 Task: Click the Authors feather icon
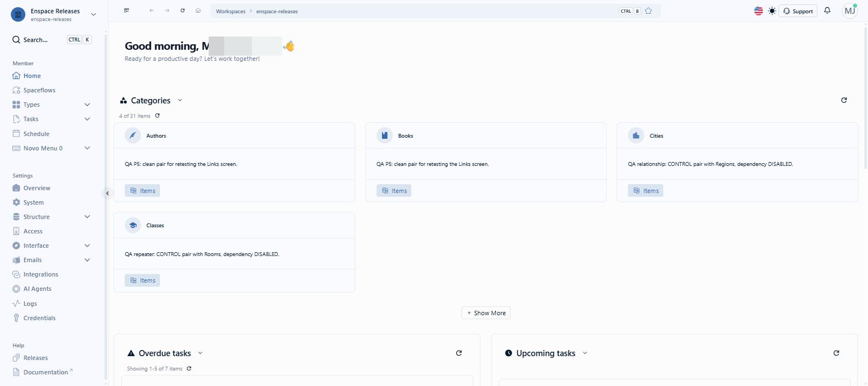(133, 135)
